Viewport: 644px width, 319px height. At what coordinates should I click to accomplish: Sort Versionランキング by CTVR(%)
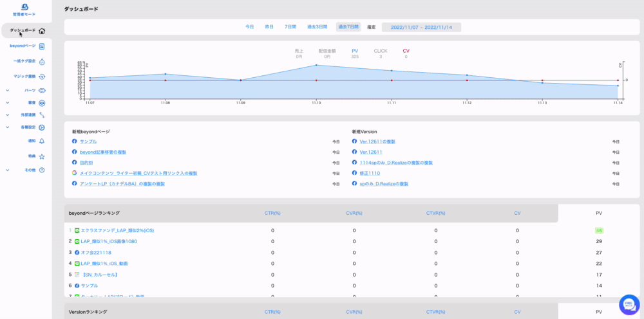[436, 312]
